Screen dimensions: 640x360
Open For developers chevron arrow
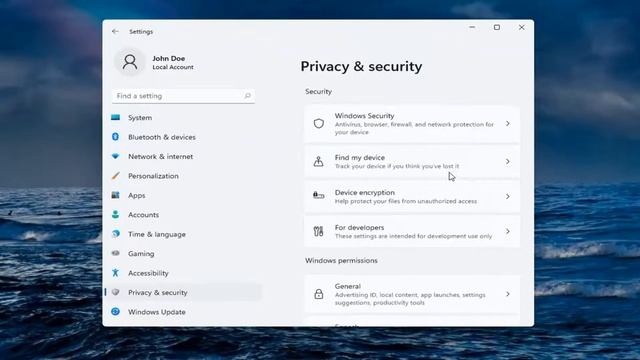(508, 231)
